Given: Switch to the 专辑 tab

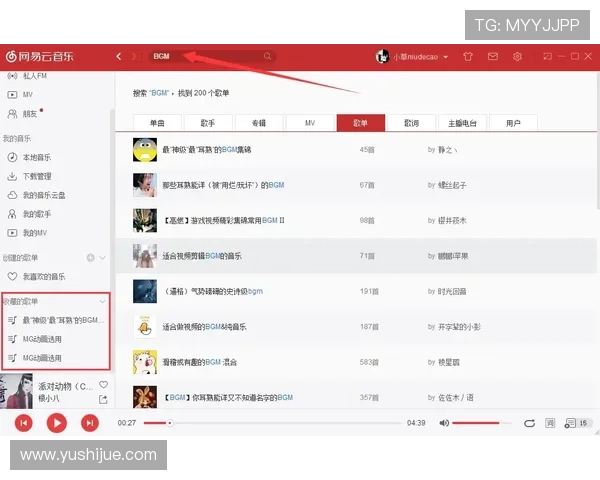Looking at the screenshot, I should [259, 123].
